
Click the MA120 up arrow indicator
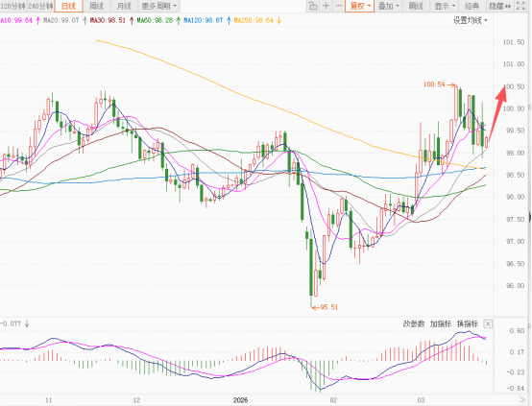[x=229, y=21]
